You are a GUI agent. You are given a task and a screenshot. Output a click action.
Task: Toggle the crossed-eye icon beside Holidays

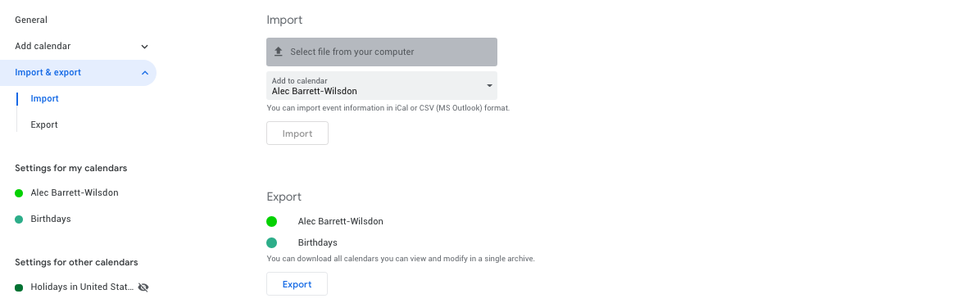[143, 287]
